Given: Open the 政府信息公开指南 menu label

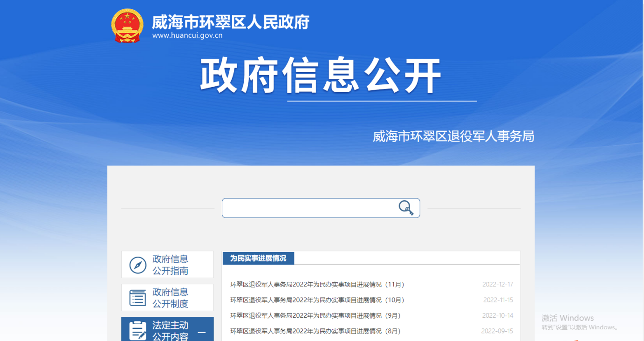Looking at the screenshot, I should [x=171, y=265].
